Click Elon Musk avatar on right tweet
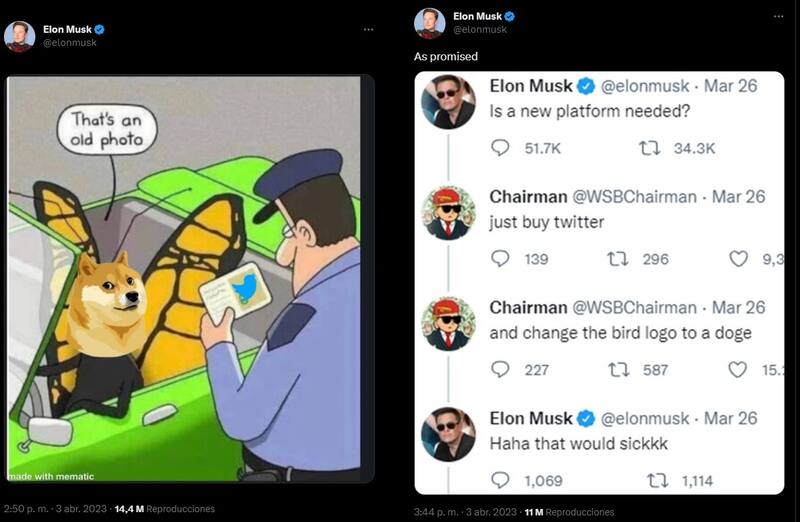 click(430, 22)
